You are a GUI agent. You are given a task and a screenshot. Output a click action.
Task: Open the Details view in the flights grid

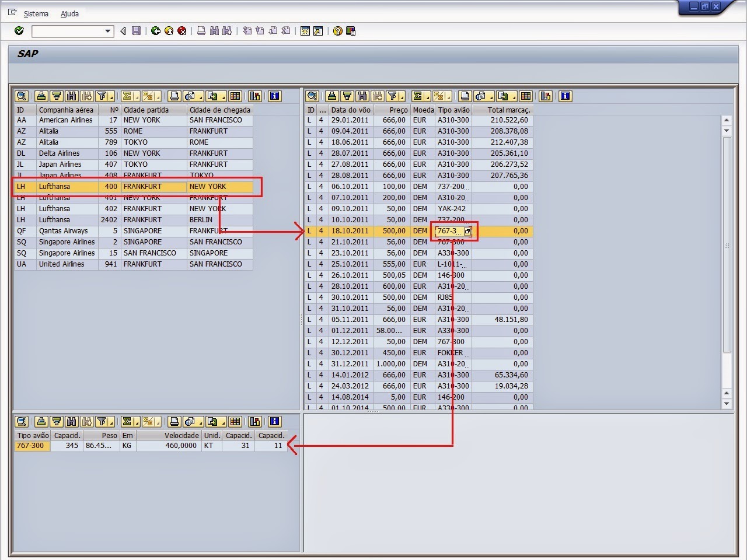click(x=312, y=96)
